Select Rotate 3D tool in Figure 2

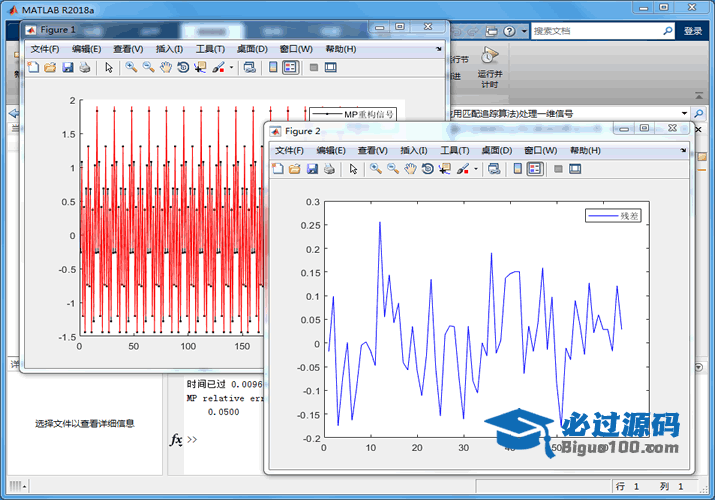point(428,169)
